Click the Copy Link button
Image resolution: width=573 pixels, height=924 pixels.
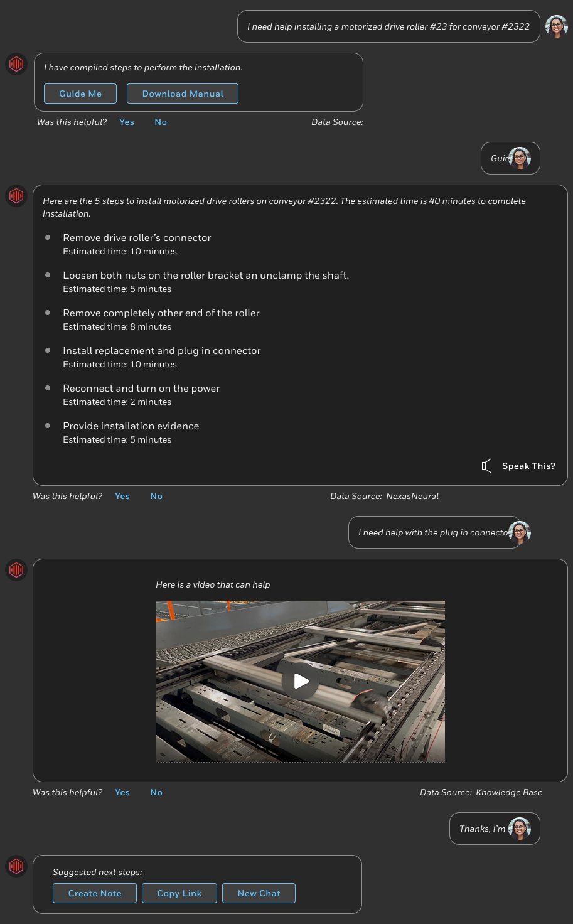(x=179, y=893)
